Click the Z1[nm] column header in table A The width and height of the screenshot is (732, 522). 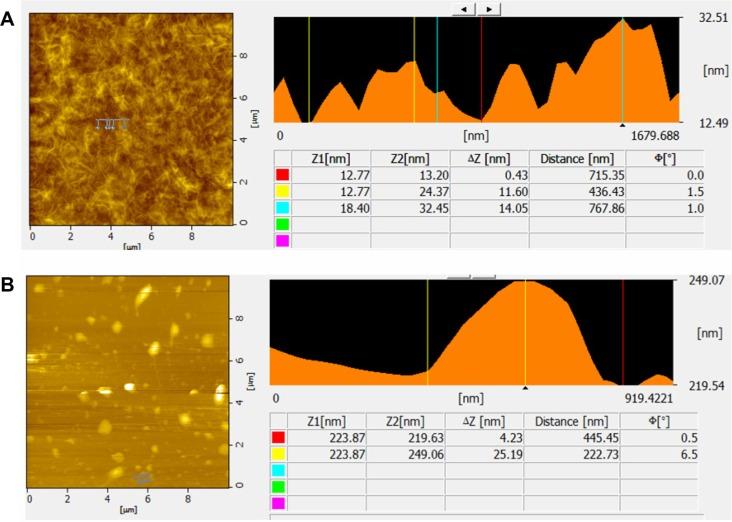tap(329, 158)
